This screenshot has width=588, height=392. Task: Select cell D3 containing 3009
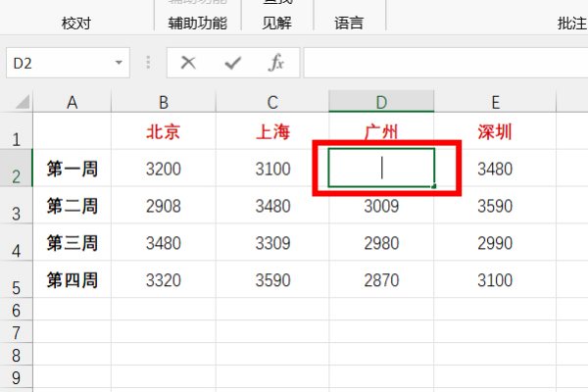pyautogui.click(x=381, y=205)
